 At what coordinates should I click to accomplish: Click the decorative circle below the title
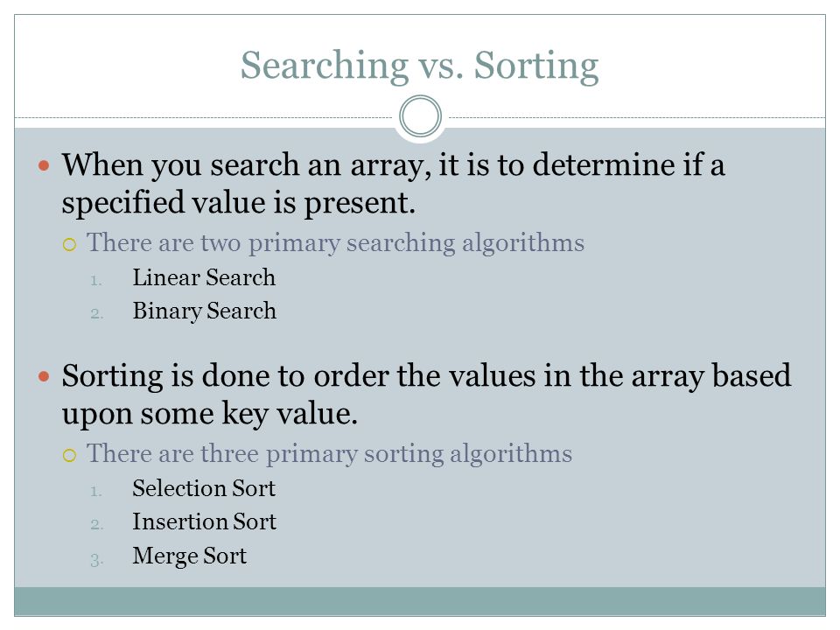point(421,116)
